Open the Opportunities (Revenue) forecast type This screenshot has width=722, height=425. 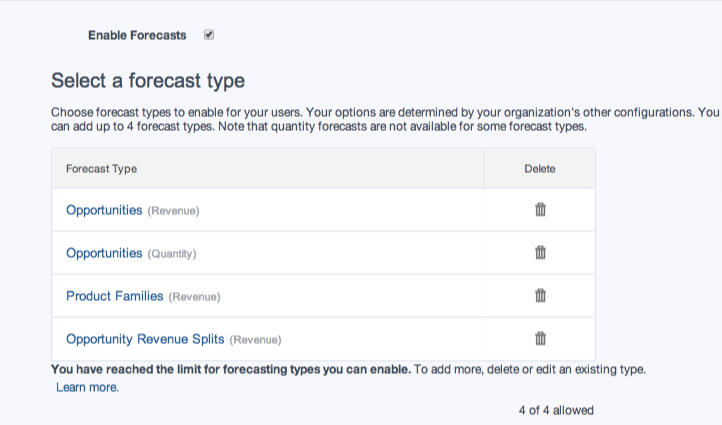coord(104,210)
